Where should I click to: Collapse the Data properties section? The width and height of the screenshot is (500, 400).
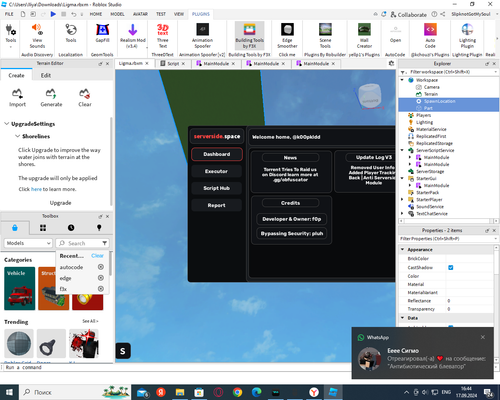[x=402, y=318]
